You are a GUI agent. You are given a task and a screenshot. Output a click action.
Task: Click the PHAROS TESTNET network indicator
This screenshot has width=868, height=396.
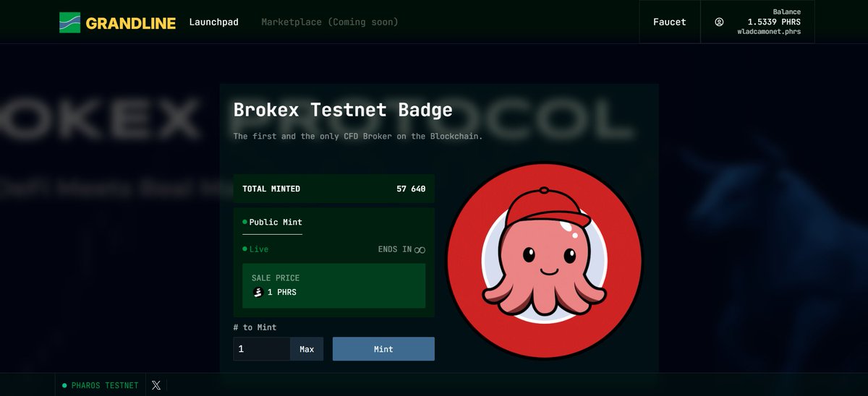coord(101,385)
